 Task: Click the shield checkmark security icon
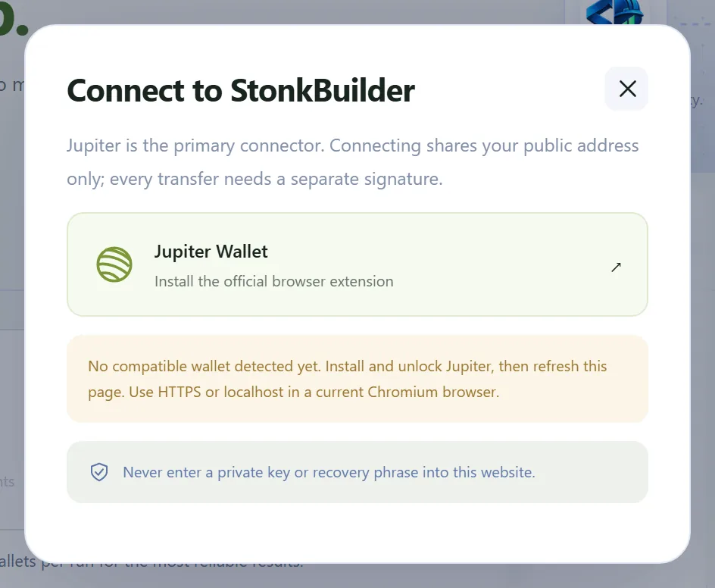point(99,472)
